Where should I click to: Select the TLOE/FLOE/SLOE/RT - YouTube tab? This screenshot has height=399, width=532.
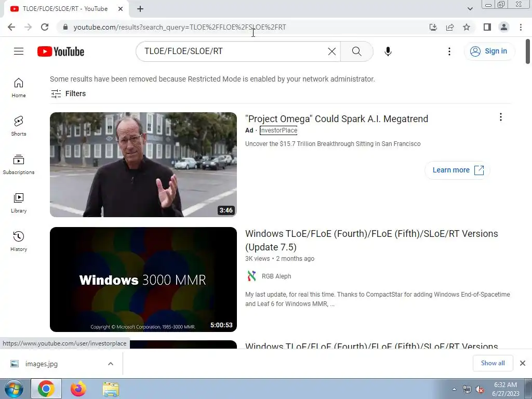coord(65,9)
